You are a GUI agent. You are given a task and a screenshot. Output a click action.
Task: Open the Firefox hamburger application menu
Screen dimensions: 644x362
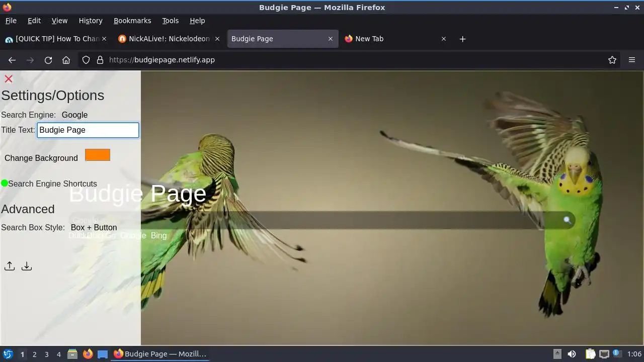(632, 60)
